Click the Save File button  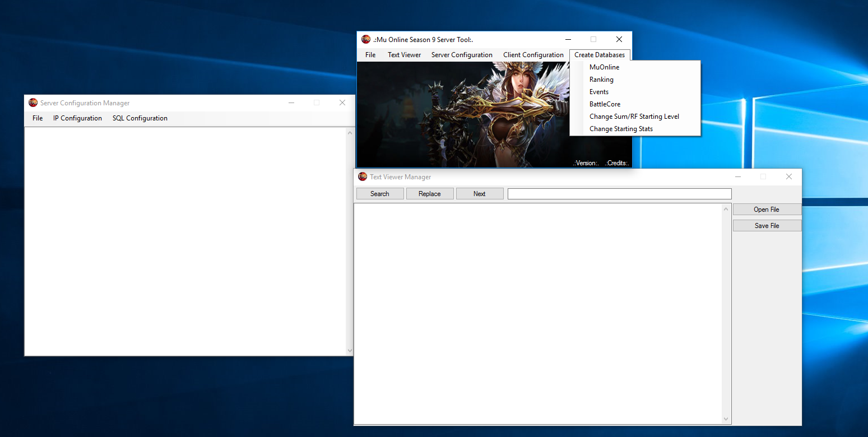[767, 226]
